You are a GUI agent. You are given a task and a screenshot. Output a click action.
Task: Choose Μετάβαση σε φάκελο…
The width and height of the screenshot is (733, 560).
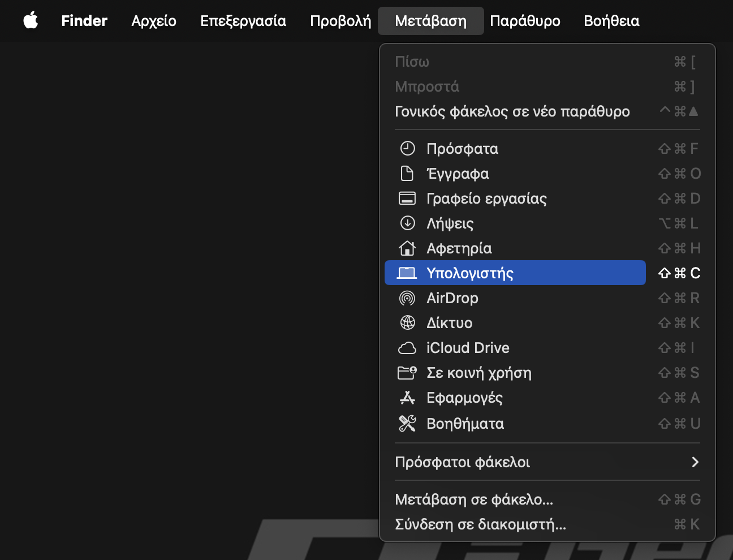point(547,499)
